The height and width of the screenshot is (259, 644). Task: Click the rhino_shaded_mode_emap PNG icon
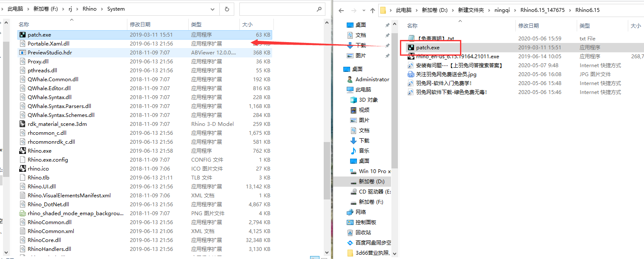[x=23, y=213]
